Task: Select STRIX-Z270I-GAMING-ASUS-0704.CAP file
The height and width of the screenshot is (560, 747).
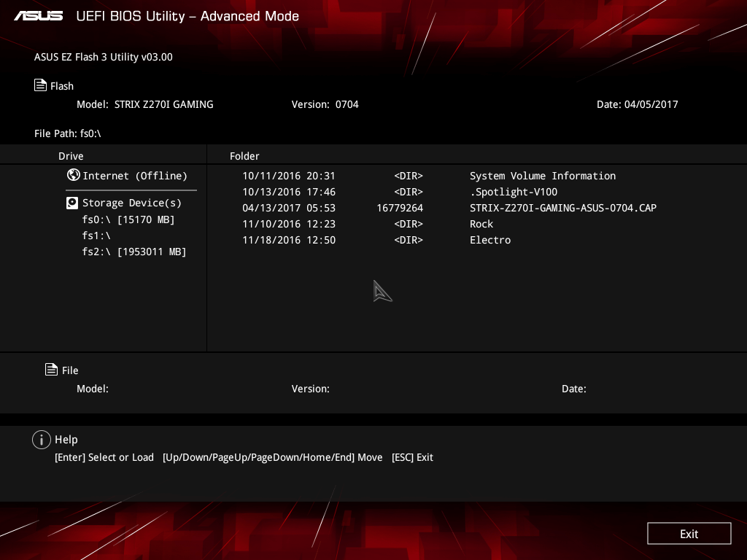Action: [x=563, y=208]
